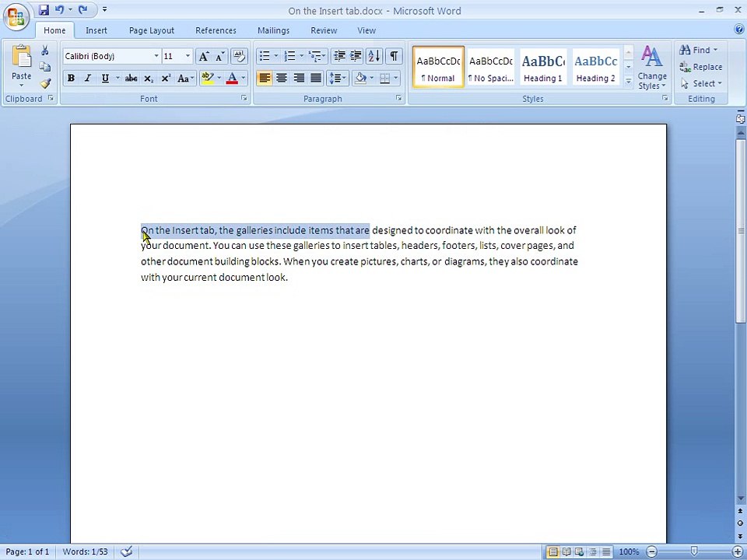The height and width of the screenshot is (560, 747).
Task: Sort the selected text alphabetically
Action: point(374,56)
